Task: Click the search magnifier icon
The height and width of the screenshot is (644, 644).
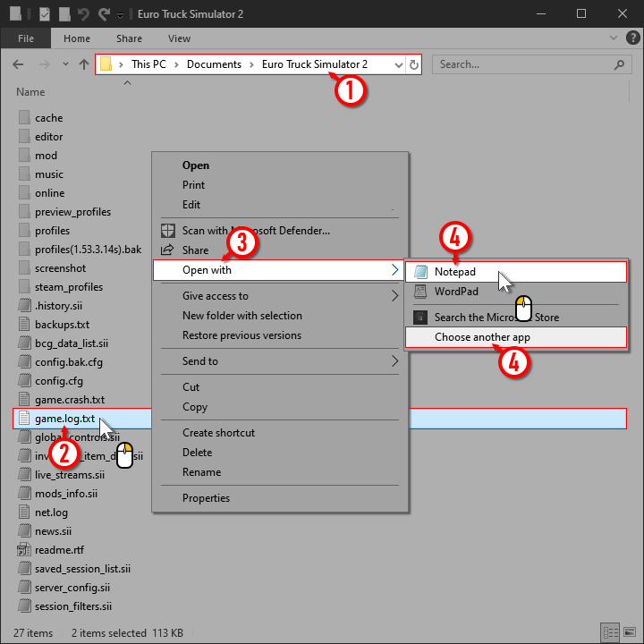Action: click(619, 64)
